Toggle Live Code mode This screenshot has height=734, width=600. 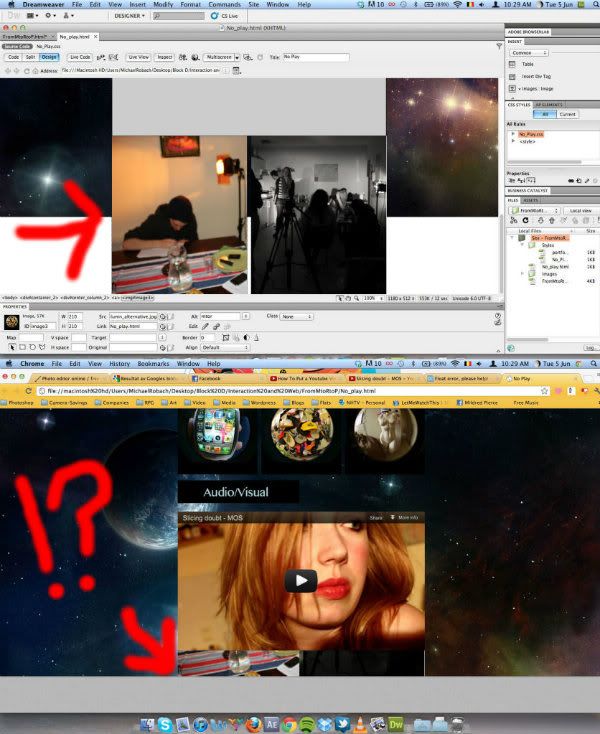(80, 57)
